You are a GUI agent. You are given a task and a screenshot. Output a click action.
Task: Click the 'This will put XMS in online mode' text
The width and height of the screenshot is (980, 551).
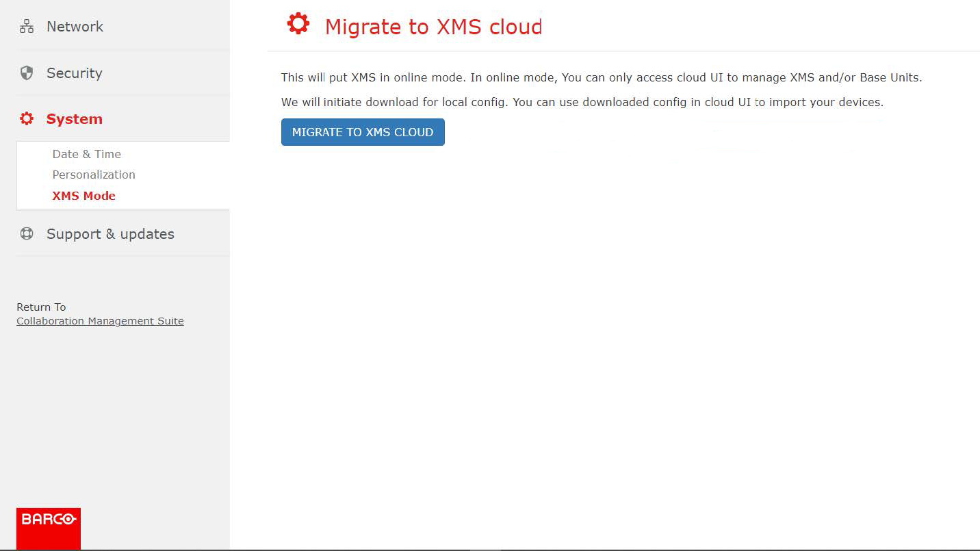tap(602, 78)
